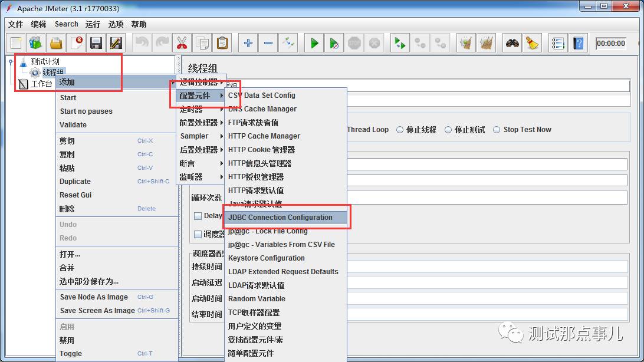Open Search with the binoculars icon
Screen dimensions: 644x362
[x=512, y=43]
